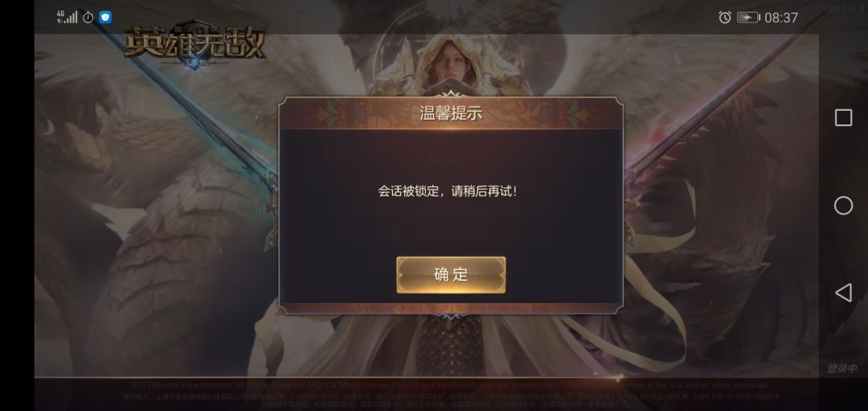This screenshot has height=411, width=868.
Task: Tap the 温馨提示 dialog title bar
Action: tap(451, 113)
